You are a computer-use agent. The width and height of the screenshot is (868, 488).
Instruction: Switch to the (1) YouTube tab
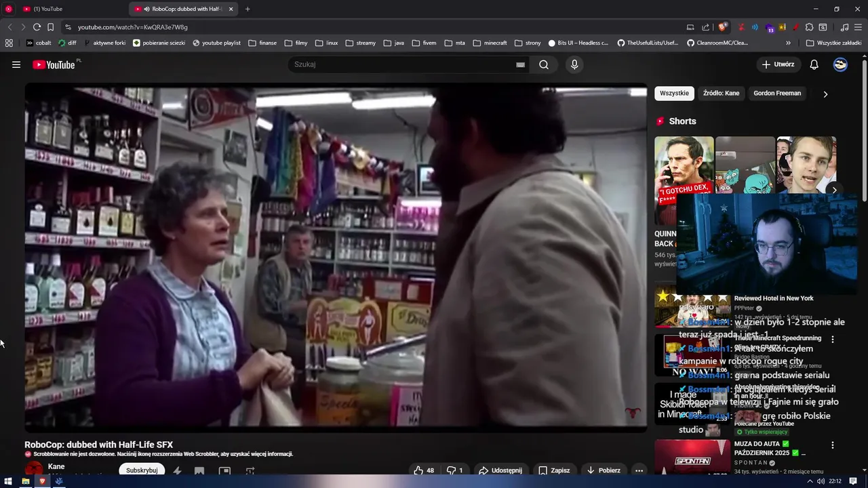73,9
